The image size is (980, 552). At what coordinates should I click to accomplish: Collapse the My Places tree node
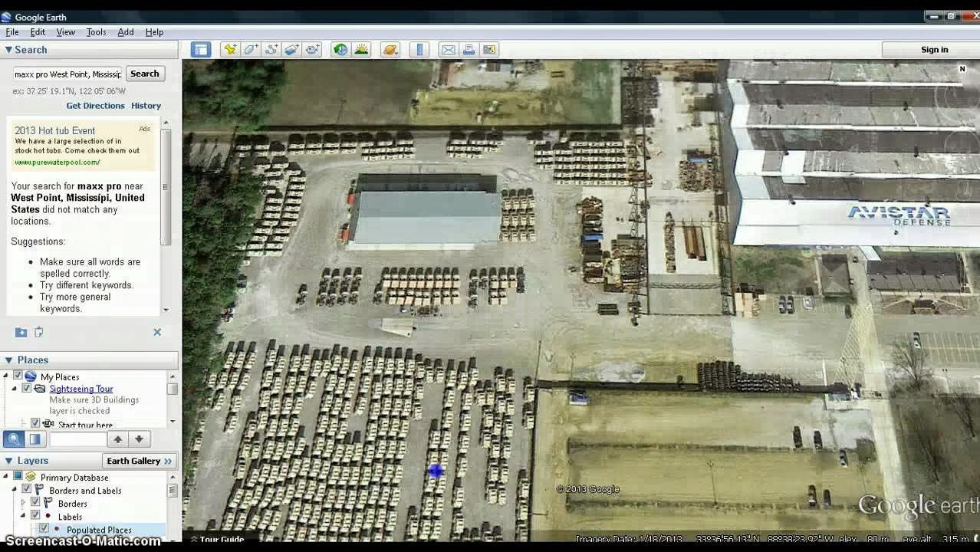pyautogui.click(x=6, y=376)
